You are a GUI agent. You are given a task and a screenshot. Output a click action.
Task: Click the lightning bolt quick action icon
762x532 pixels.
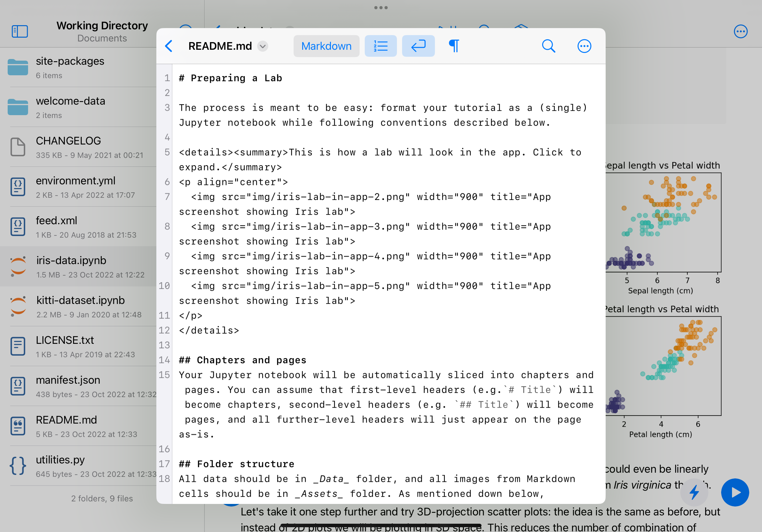point(694,492)
